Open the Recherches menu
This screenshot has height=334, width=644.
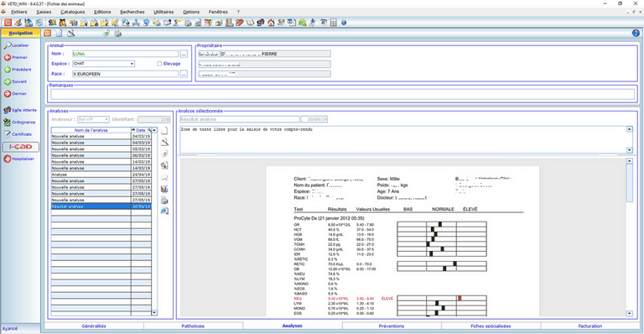pos(132,12)
